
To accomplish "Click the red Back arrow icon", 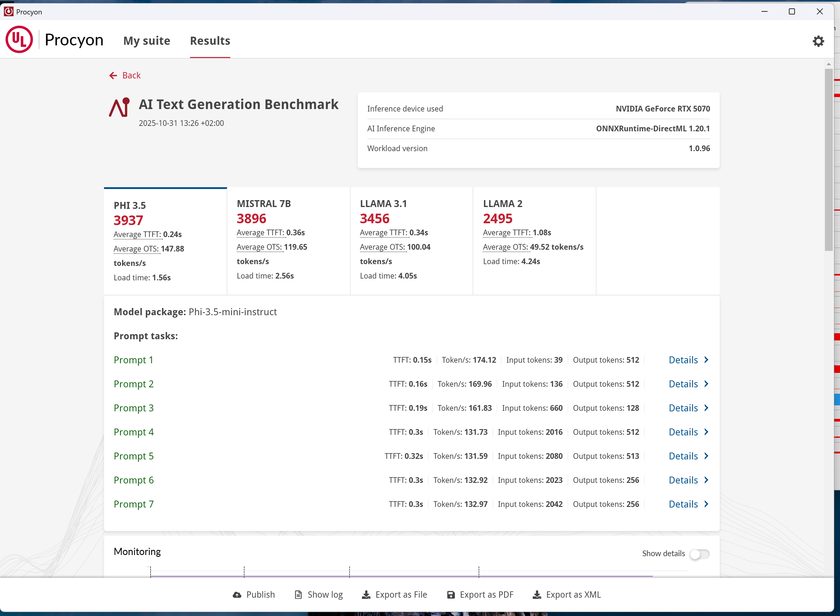I will pyautogui.click(x=113, y=76).
